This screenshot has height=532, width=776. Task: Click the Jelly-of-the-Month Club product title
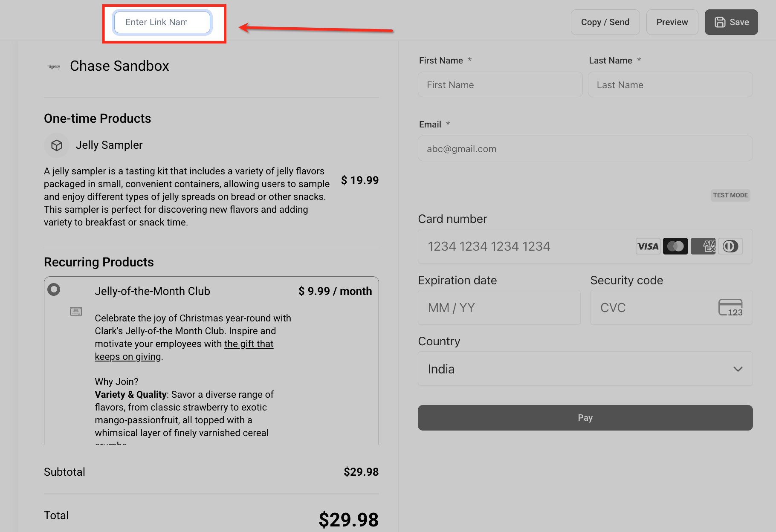pos(152,291)
